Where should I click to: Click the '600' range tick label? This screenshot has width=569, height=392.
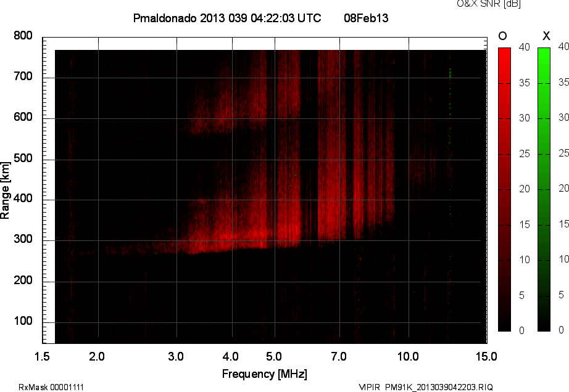point(23,117)
